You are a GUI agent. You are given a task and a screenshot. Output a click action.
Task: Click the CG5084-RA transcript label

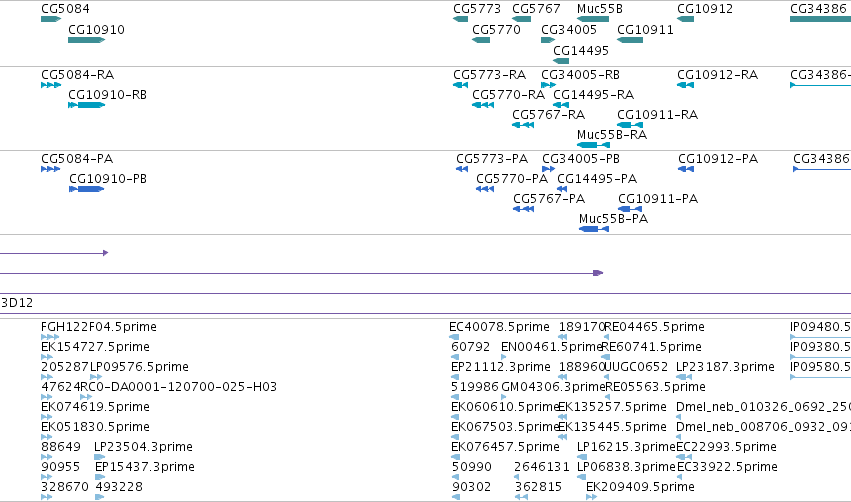(78, 75)
